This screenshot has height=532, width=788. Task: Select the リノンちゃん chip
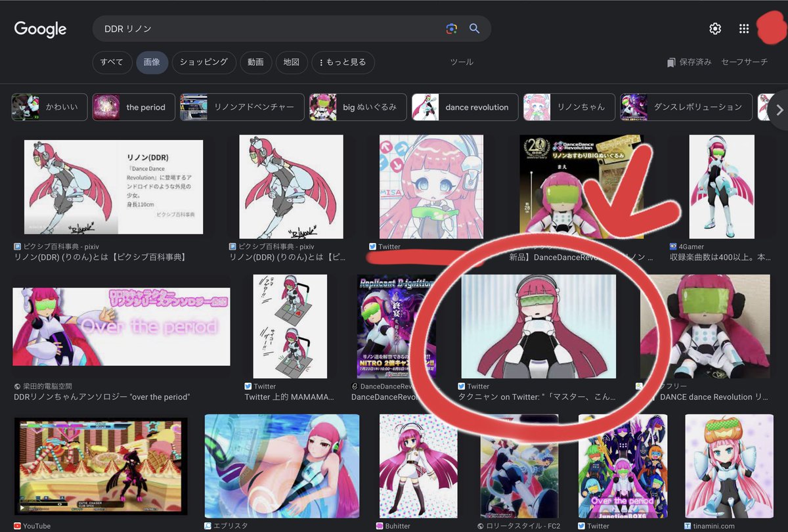point(569,107)
